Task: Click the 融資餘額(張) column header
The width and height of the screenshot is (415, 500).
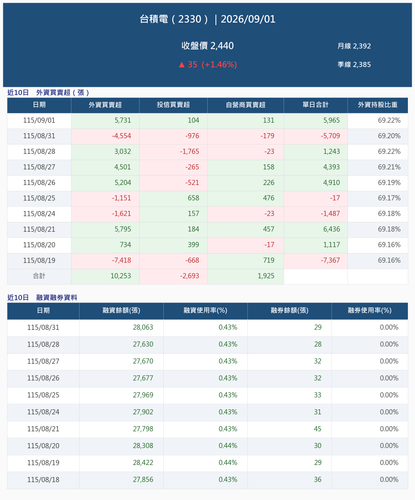Action: tap(121, 310)
